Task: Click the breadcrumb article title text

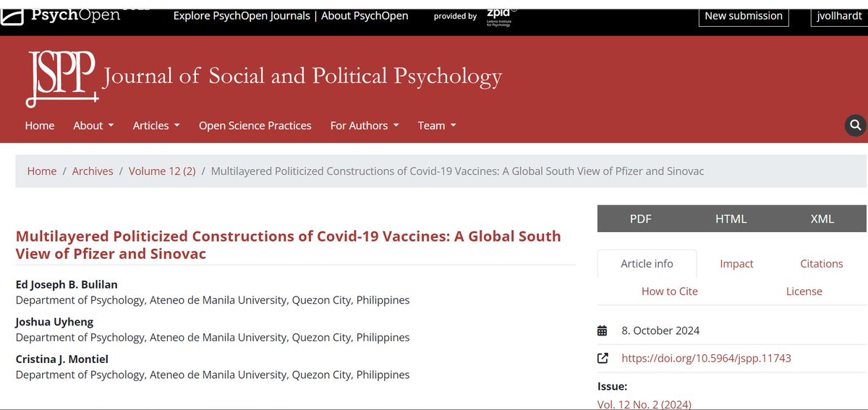Action: pos(457,171)
